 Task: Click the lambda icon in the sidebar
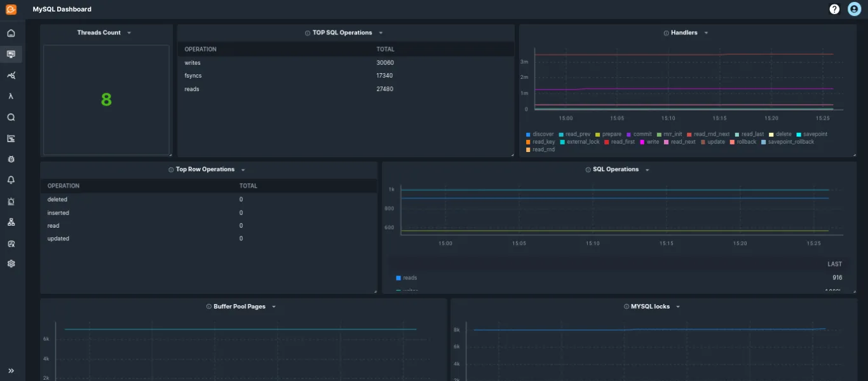click(11, 96)
